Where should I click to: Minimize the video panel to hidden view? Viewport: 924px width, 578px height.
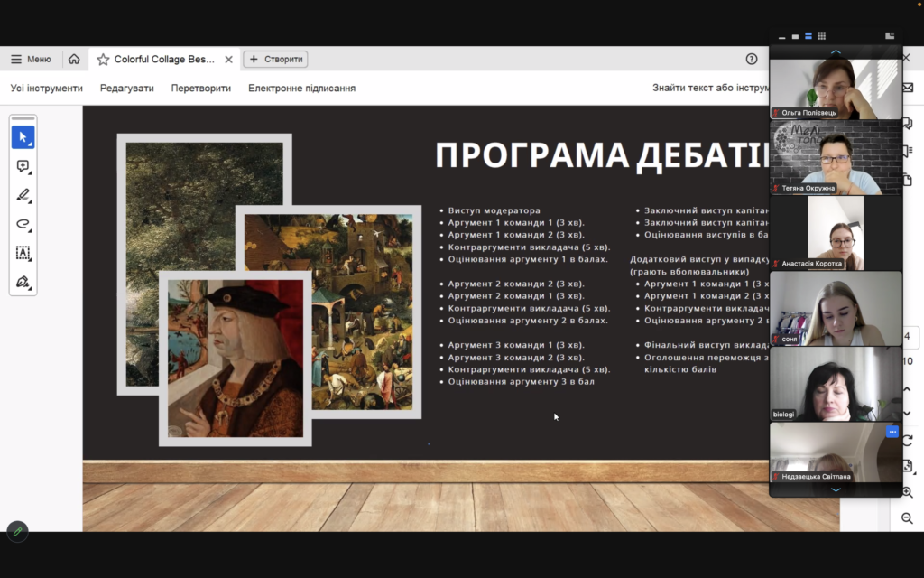782,36
